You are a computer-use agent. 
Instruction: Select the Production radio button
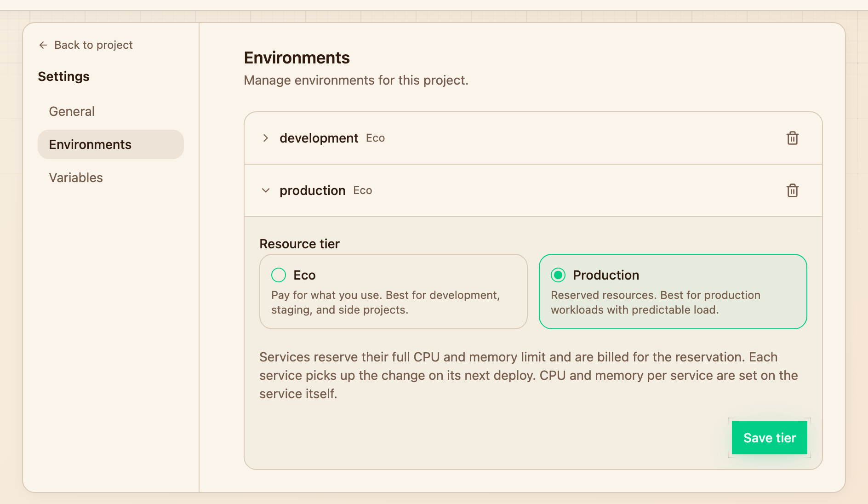click(x=558, y=275)
